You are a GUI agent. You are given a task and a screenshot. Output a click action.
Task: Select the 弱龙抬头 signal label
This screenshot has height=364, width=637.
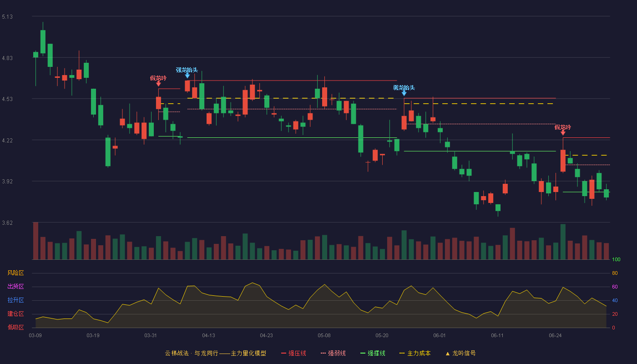[404, 87]
